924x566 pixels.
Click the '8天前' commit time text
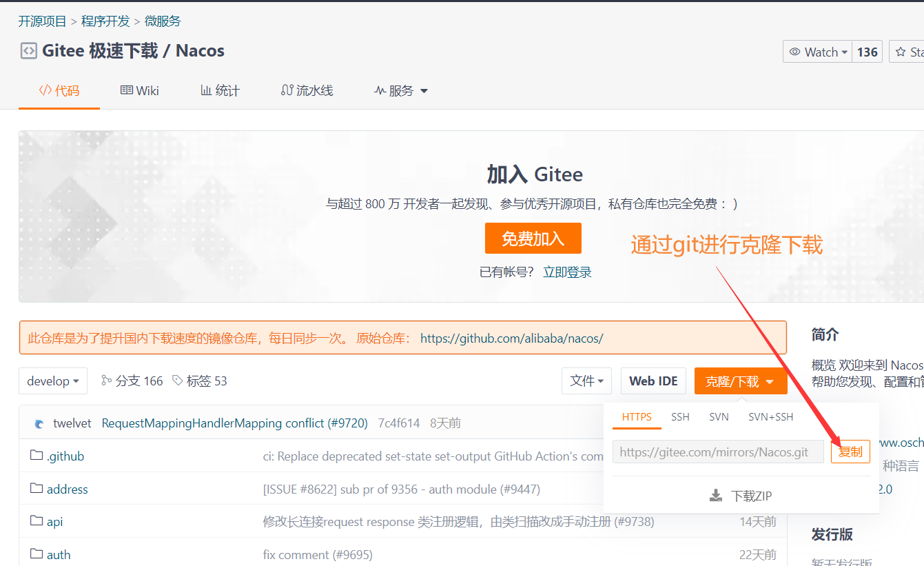(446, 423)
